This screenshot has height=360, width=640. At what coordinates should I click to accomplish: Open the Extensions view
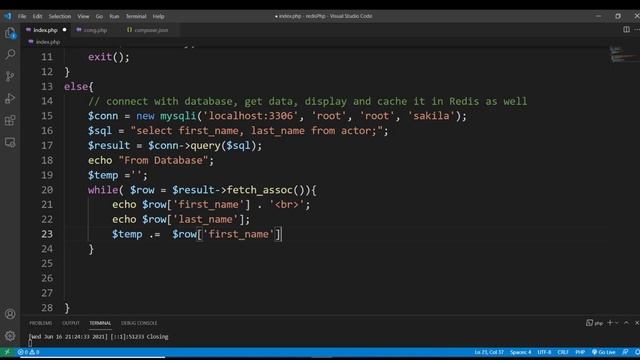[10, 120]
